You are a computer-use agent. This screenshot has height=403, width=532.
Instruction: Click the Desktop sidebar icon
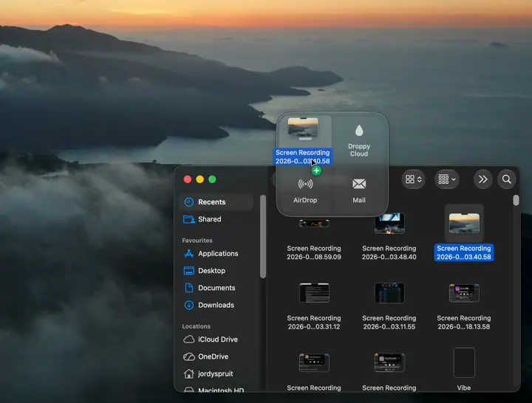(189, 271)
